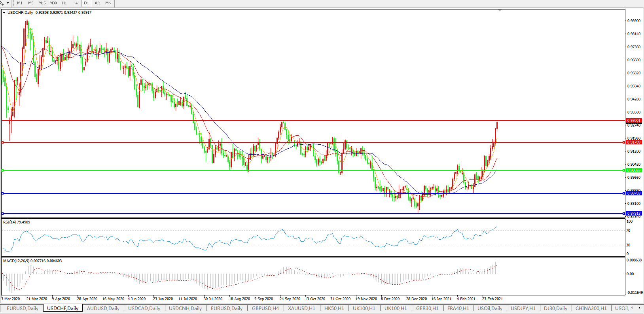Select the 0.88703 blue line price label

point(634,193)
